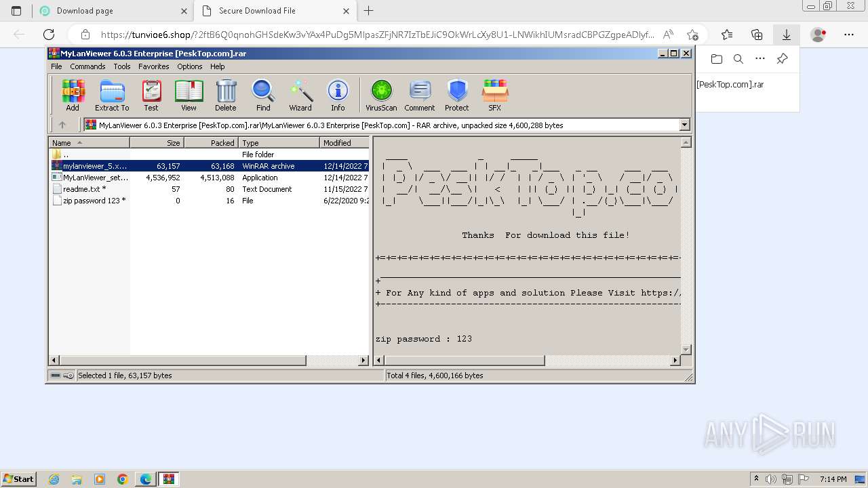868x488 pixels.
Task: Open the Options menu
Action: click(x=190, y=66)
